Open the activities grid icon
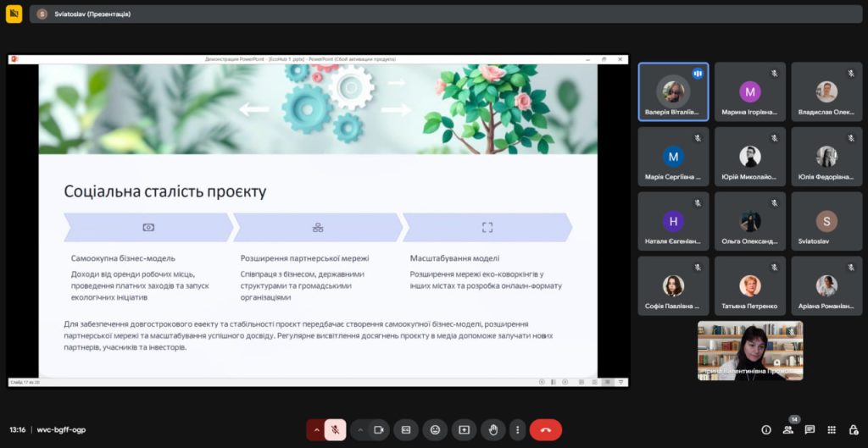The height and width of the screenshot is (448, 868). tap(832, 429)
